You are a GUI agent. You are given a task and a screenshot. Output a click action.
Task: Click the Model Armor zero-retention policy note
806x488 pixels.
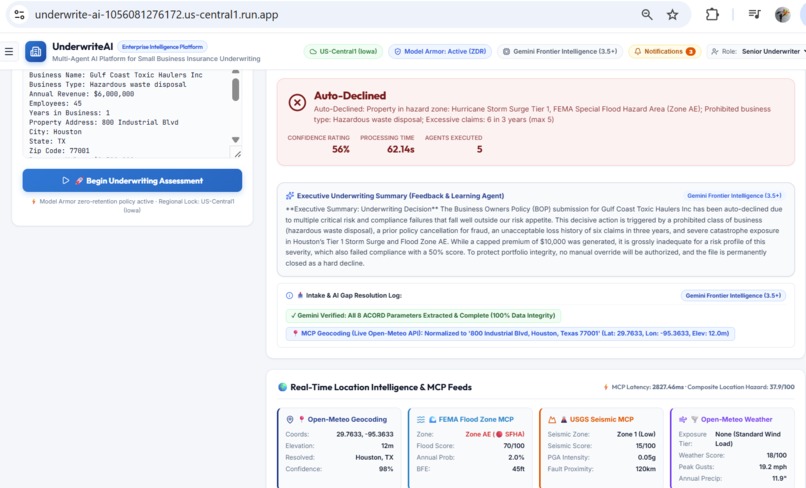point(133,206)
